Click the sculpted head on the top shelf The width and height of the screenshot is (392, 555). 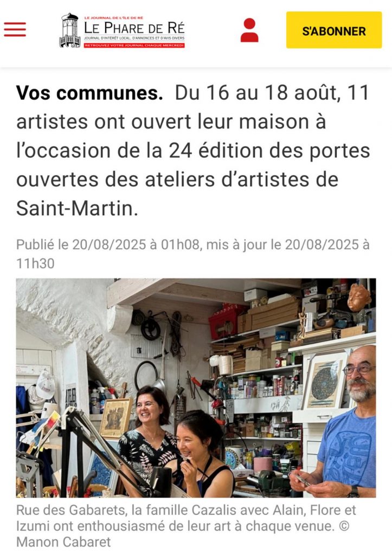coord(359,298)
